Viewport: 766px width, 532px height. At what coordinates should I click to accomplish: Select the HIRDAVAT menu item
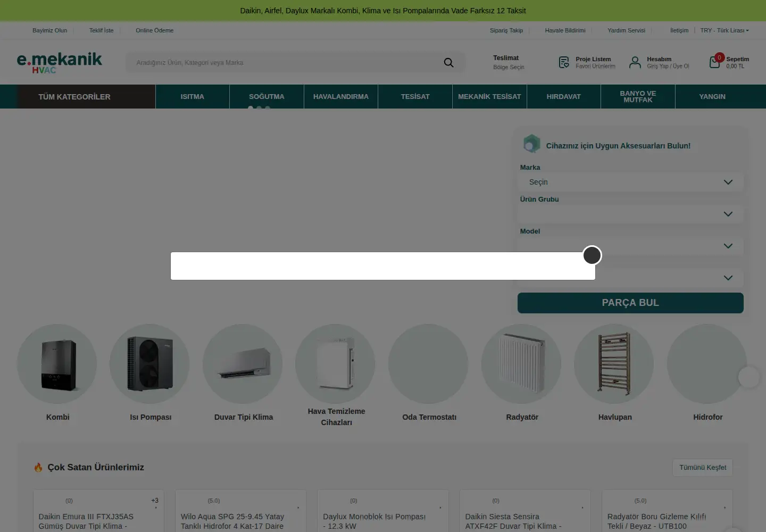click(x=564, y=96)
